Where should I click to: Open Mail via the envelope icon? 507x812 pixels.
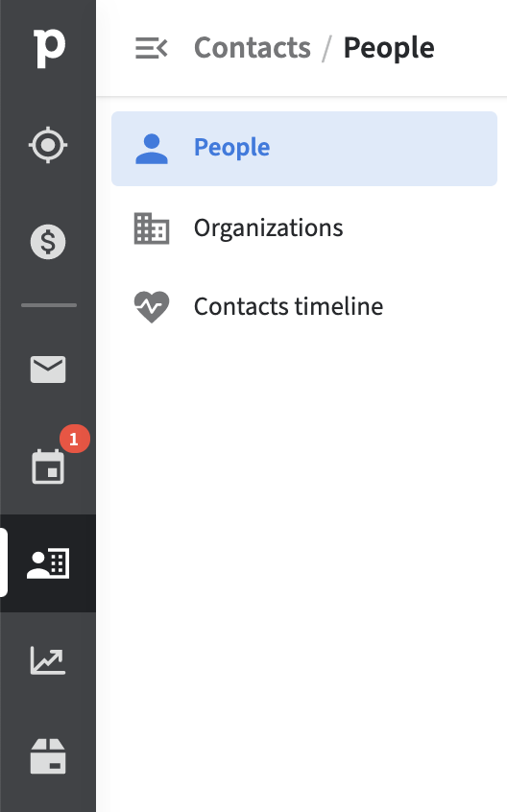pyautogui.click(x=48, y=370)
